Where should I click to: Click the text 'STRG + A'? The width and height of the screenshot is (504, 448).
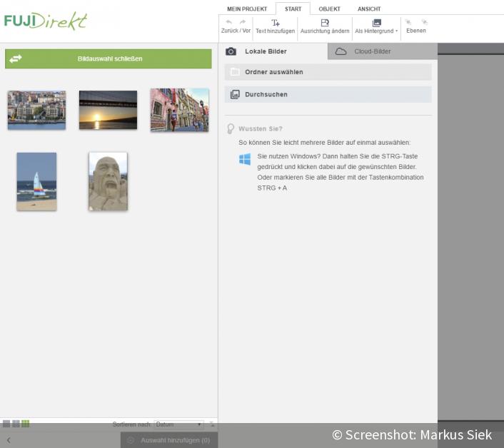pos(272,188)
